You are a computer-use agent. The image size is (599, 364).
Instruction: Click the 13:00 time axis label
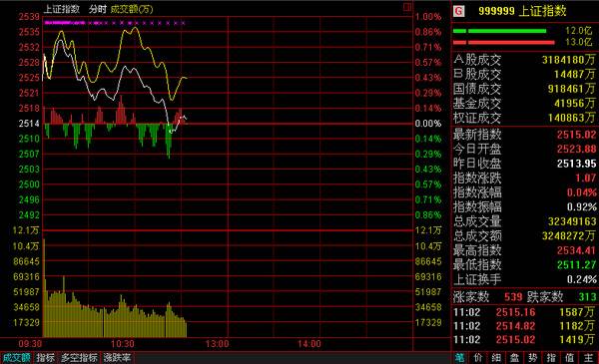click(x=217, y=344)
